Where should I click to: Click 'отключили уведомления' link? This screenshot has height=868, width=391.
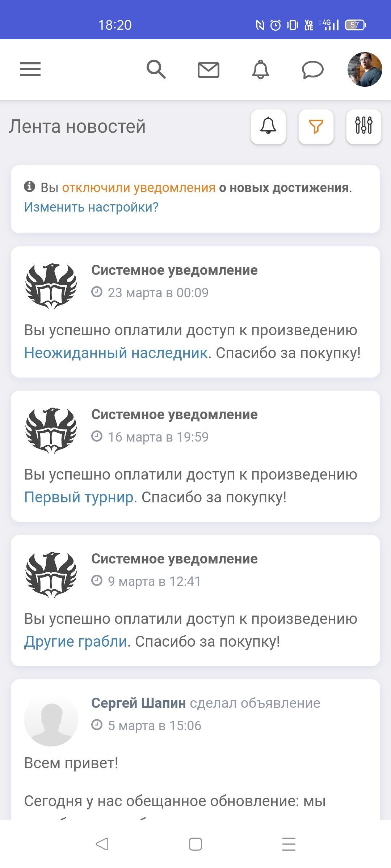[139, 188]
